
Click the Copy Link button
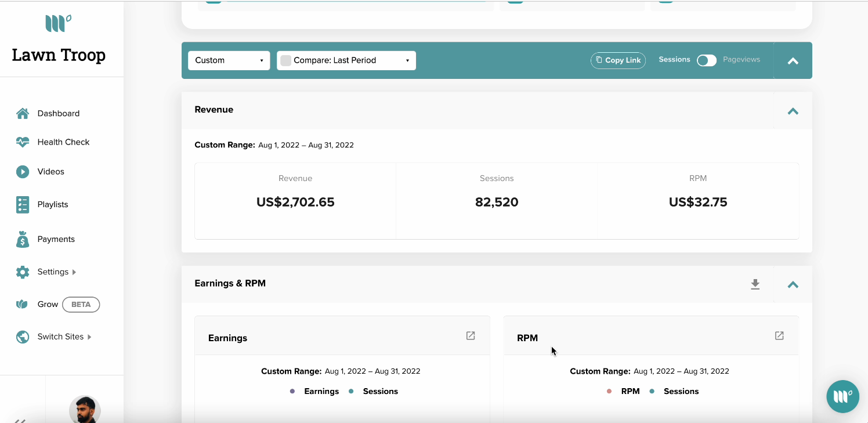(x=618, y=60)
